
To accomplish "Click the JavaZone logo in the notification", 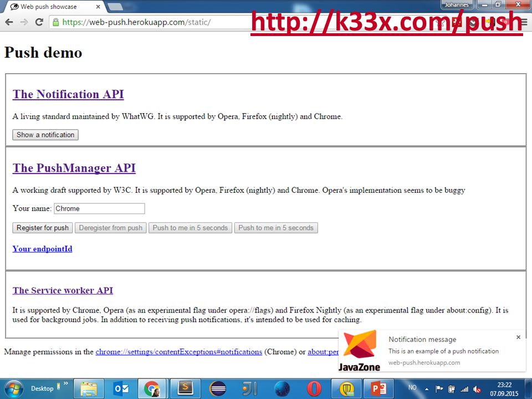I will (359, 350).
